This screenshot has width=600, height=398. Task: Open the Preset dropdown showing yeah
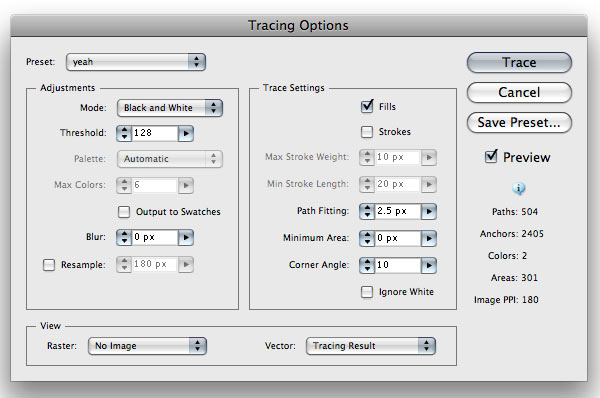pyautogui.click(x=136, y=62)
